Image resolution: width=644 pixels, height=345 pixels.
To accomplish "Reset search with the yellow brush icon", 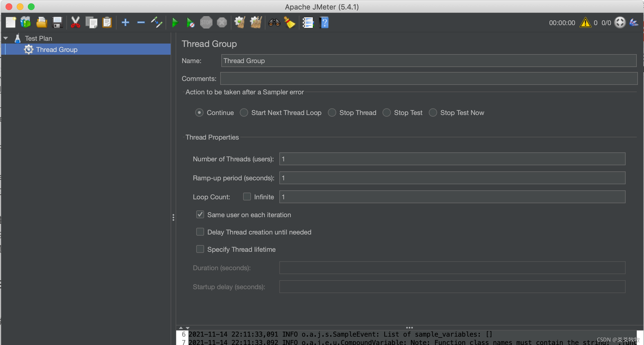I will [290, 23].
